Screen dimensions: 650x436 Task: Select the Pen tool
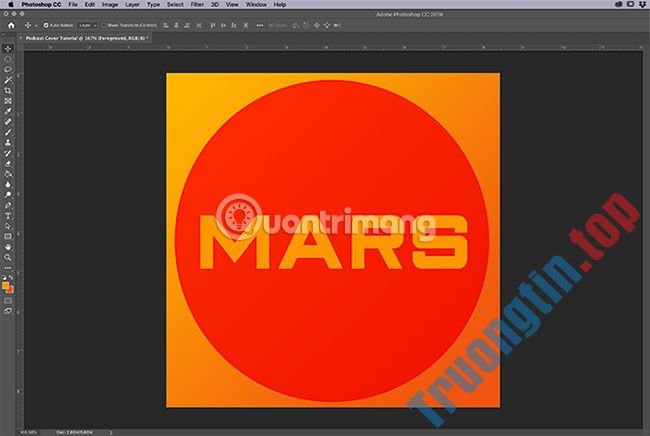click(x=8, y=205)
